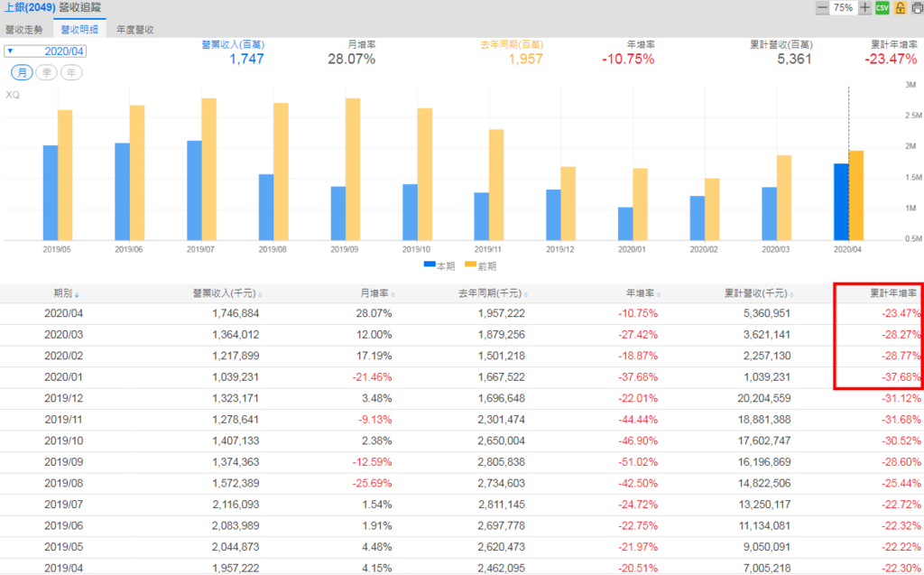Screen dimensions: 924x575
Task: Click the 2019/06 period cell in the table
Action: [x=64, y=525]
